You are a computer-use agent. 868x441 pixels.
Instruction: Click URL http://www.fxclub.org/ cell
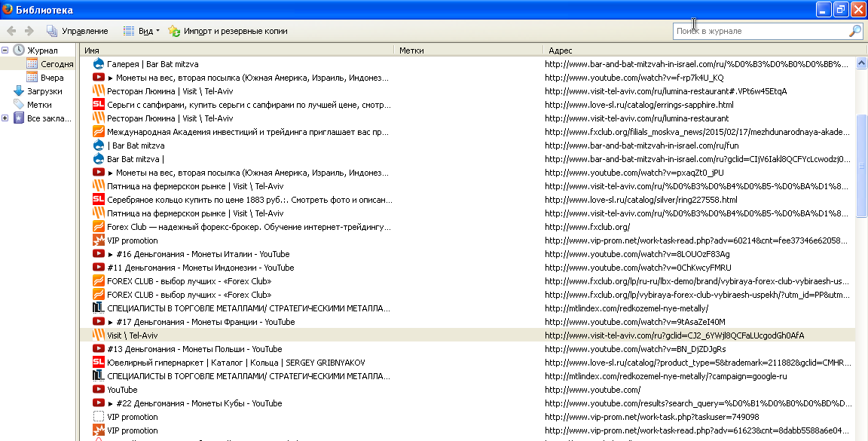(588, 227)
